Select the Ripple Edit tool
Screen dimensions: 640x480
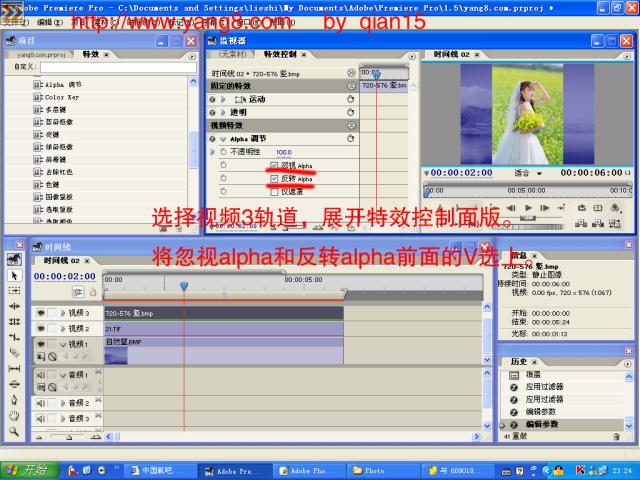(14, 306)
